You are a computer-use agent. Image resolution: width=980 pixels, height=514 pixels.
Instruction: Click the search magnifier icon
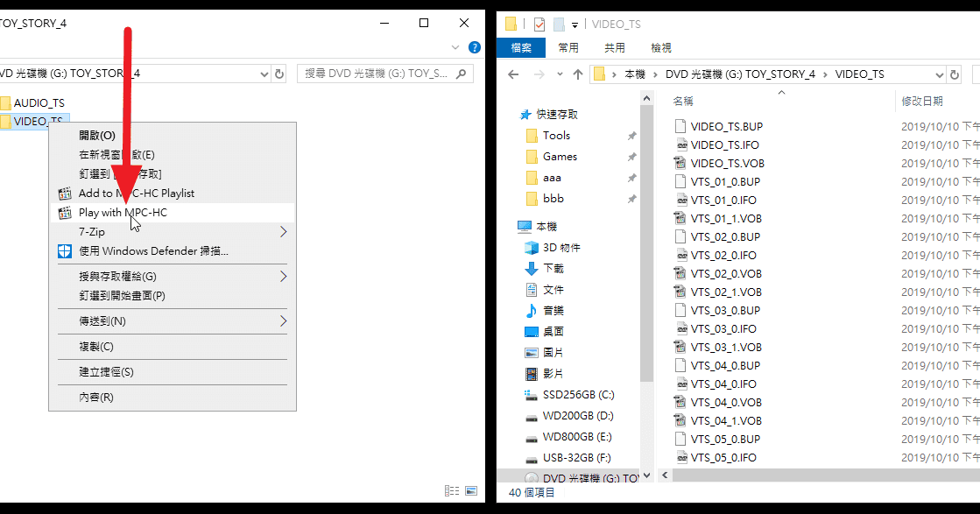(x=462, y=74)
